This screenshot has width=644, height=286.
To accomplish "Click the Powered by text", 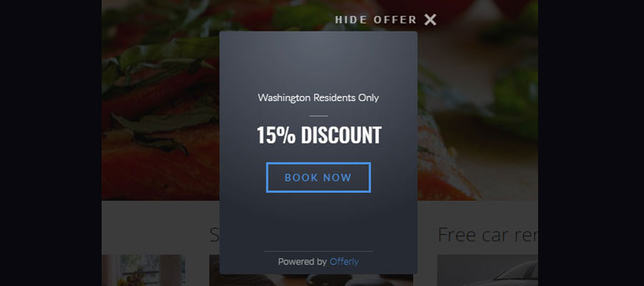I will click(x=302, y=262).
